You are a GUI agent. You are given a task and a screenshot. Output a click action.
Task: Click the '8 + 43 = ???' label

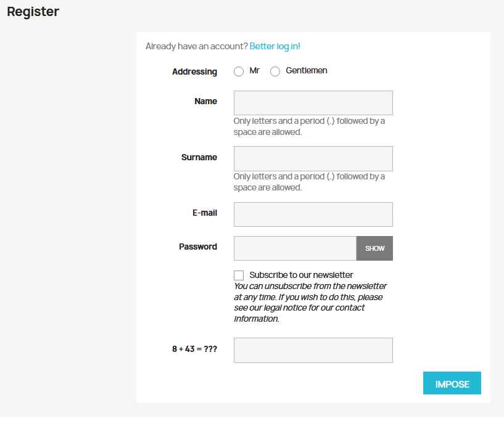(194, 349)
